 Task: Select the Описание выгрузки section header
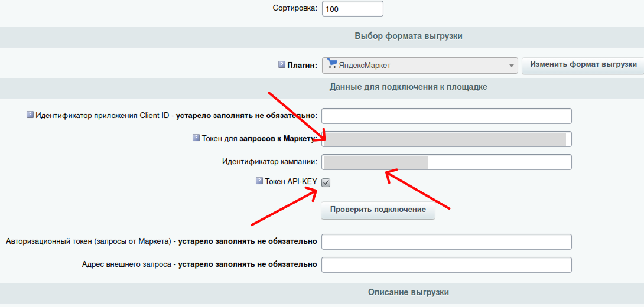click(x=408, y=292)
